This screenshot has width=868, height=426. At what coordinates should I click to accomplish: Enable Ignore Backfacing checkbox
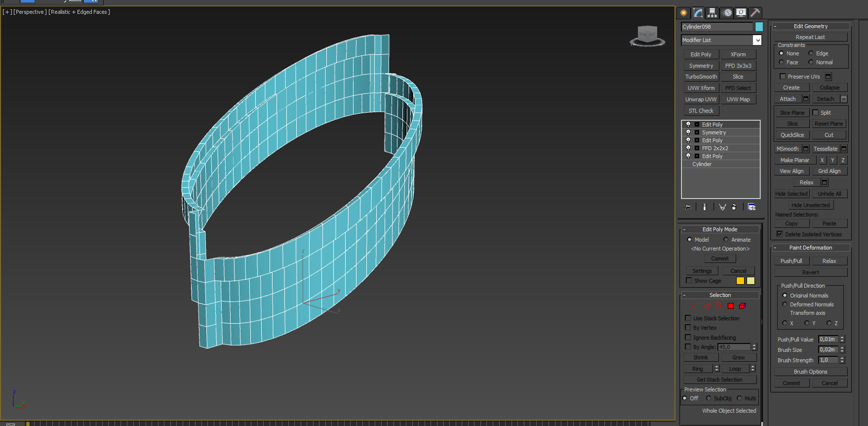point(688,338)
